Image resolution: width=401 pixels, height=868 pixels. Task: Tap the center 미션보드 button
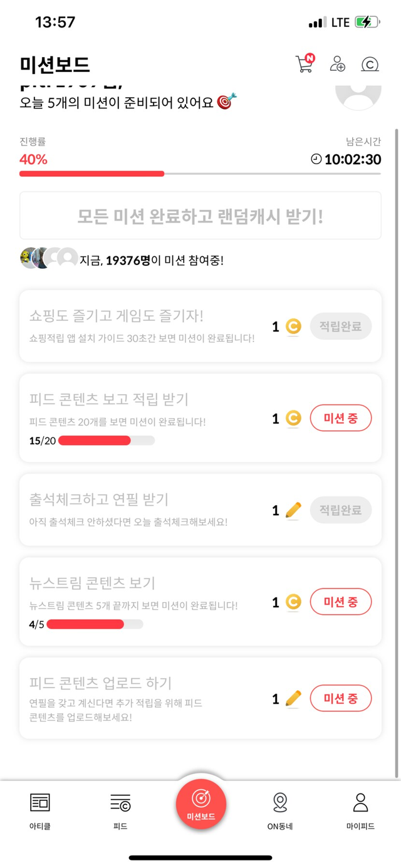200,804
